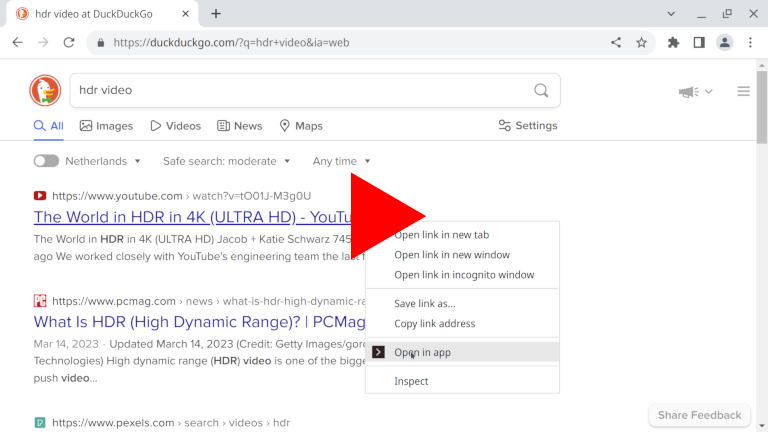Click the browser address bar URL
This screenshot has height=432, width=768.
pos(231,43)
